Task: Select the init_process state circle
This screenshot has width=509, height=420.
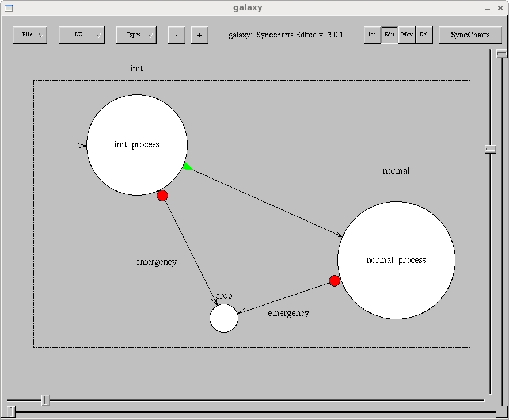Action: [x=137, y=145]
